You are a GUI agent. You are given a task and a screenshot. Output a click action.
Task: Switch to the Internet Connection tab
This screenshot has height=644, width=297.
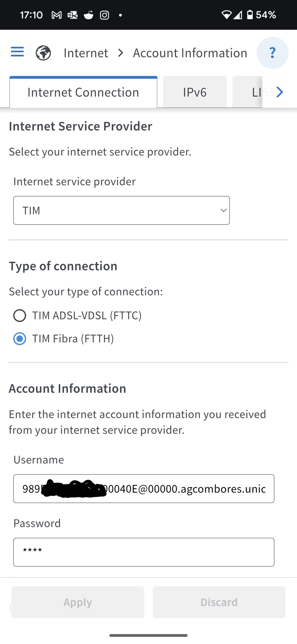pyautogui.click(x=83, y=92)
